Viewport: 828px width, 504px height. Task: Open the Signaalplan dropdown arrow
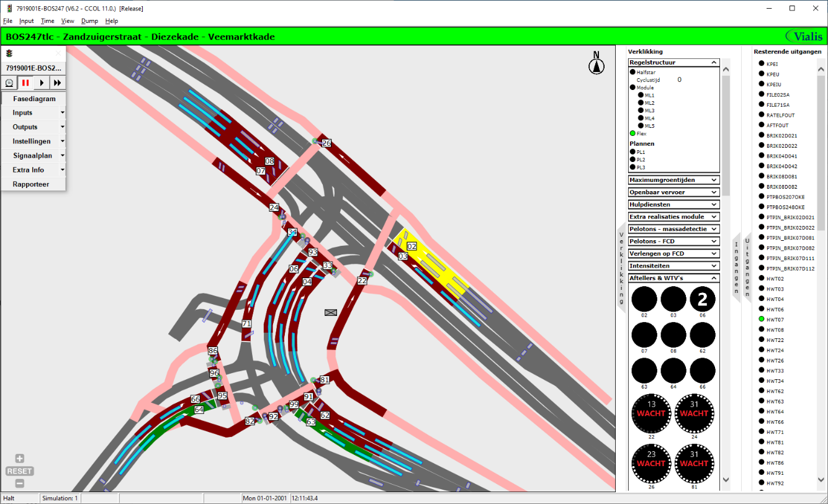pyautogui.click(x=62, y=156)
